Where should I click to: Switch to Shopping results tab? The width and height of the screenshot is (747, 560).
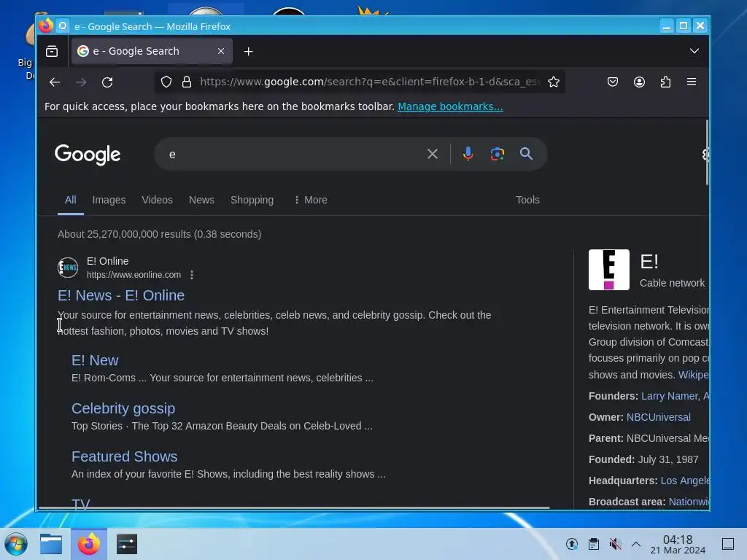click(252, 200)
